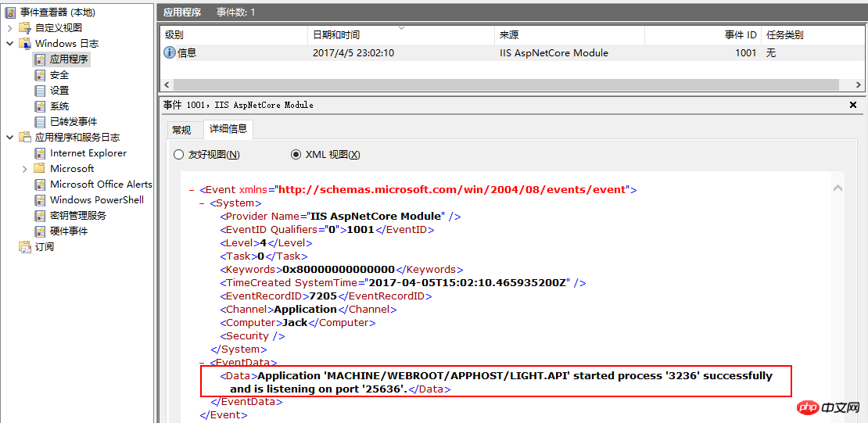
Task: Click the event list horizontal scrollbar right arrow
Action: tap(858, 84)
